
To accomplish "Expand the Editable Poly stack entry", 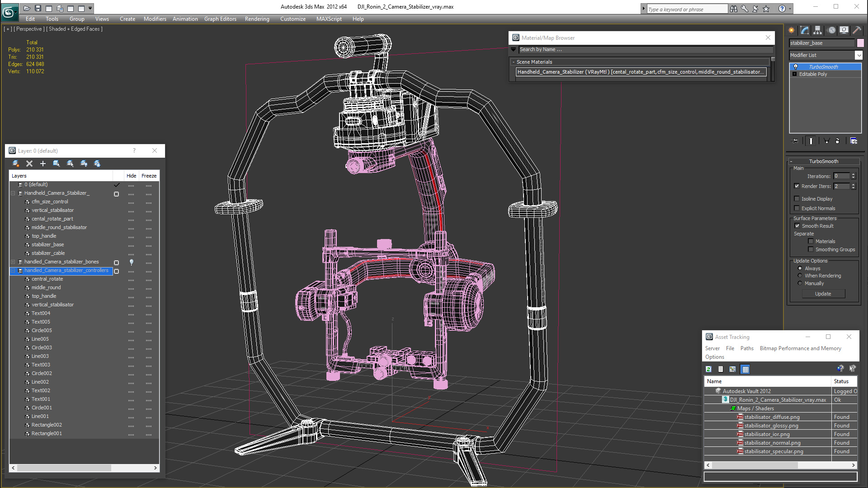I will pos(794,74).
